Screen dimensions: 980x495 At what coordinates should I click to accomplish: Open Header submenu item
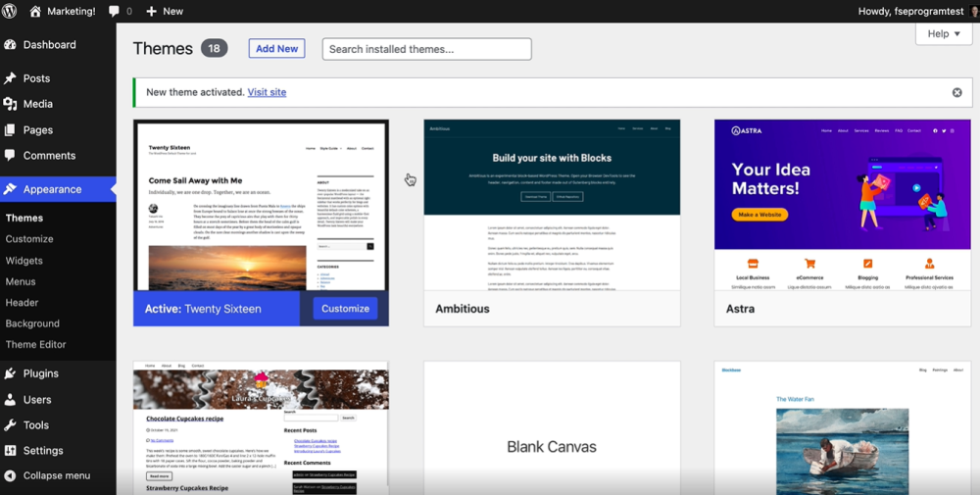click(x=22, y=303)
